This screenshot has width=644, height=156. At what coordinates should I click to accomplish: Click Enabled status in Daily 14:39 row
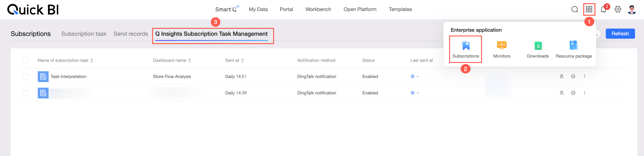point(370,93)
